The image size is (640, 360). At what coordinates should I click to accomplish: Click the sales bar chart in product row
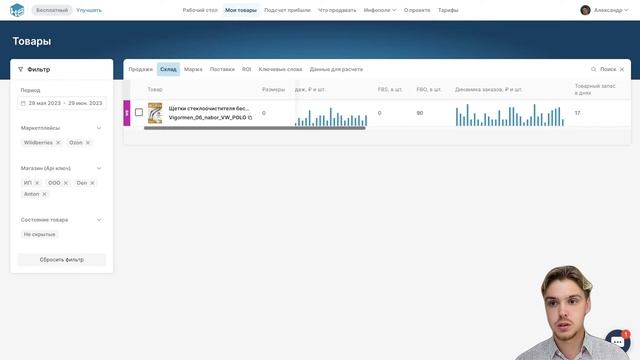point(331,117)
